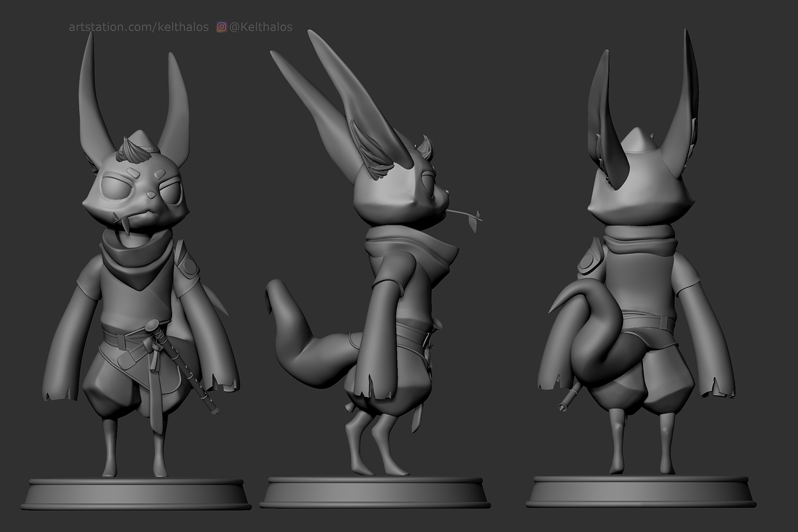Click the @Kelthalos Instagram handle
Screen dimensions: 798x532
[x=260, y=27]
